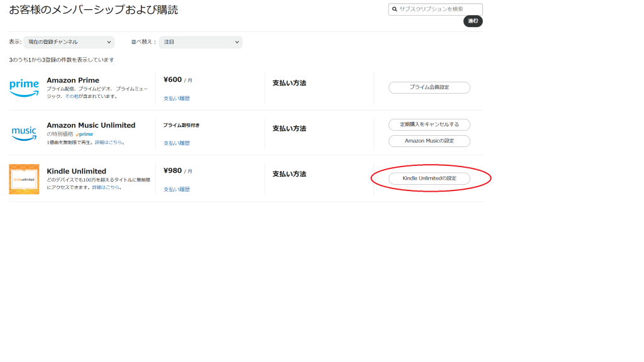This screenshot has height=362, width=644.
Task: Open プライム会員設定 for Amazon Prime
Action: click(429, 87)
